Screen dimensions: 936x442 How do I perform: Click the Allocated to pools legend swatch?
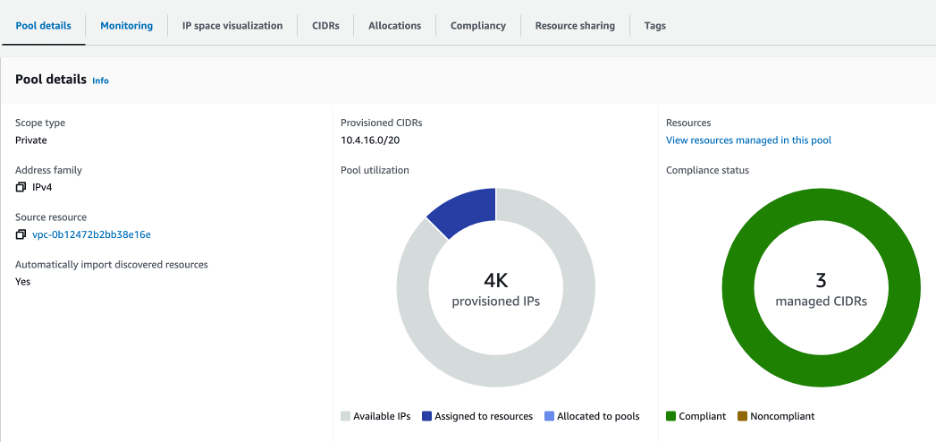549,416
